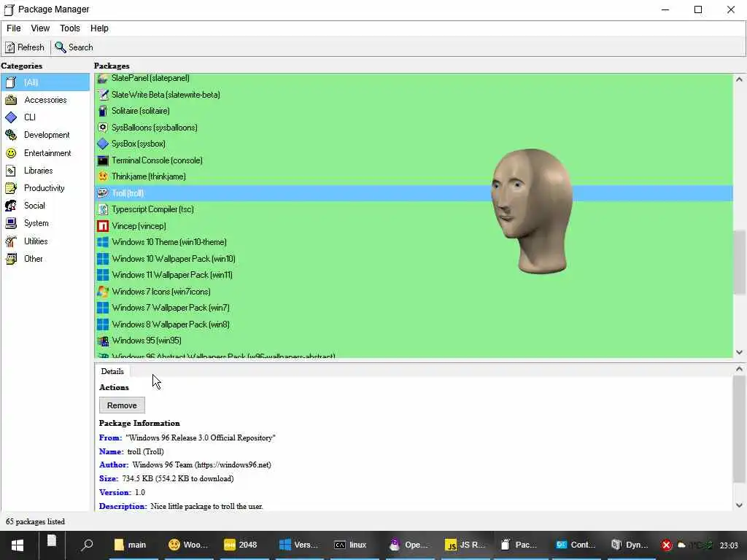This screenshot has height=560, width=747.
Task: Open the Help menu
Action: [x=99, y=28]
